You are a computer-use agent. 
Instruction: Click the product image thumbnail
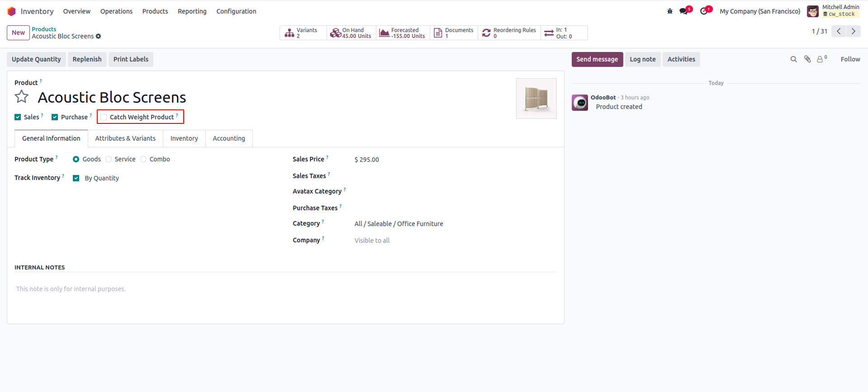click(x=536, y=99)
